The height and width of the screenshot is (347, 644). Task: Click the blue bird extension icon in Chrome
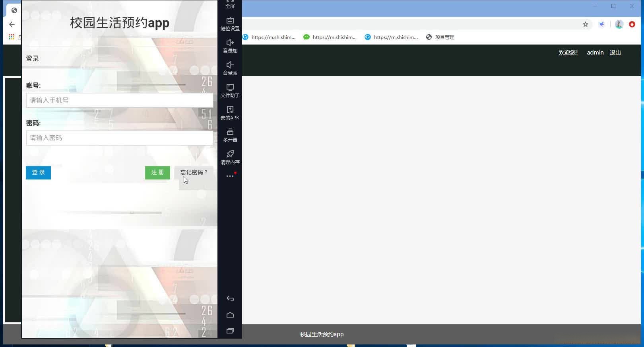tap(602, 24)
